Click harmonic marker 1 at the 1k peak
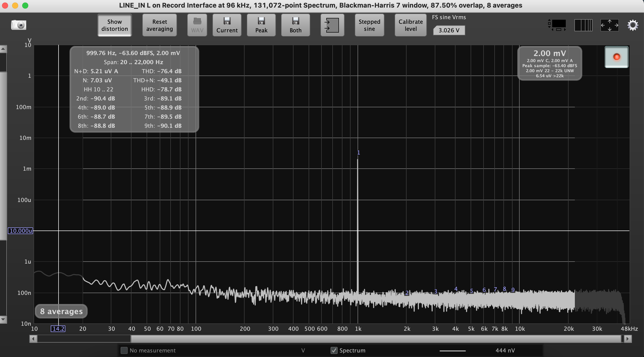 pos(359,152)
